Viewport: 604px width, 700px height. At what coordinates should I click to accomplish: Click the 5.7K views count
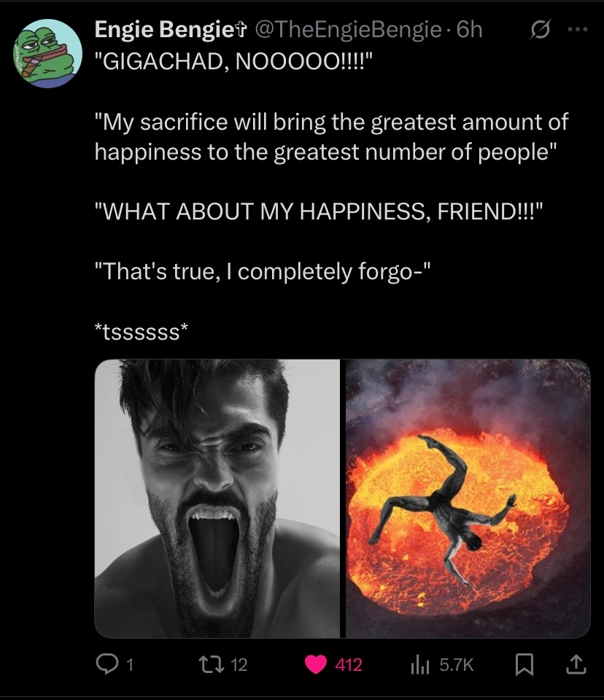coord(456,665)
